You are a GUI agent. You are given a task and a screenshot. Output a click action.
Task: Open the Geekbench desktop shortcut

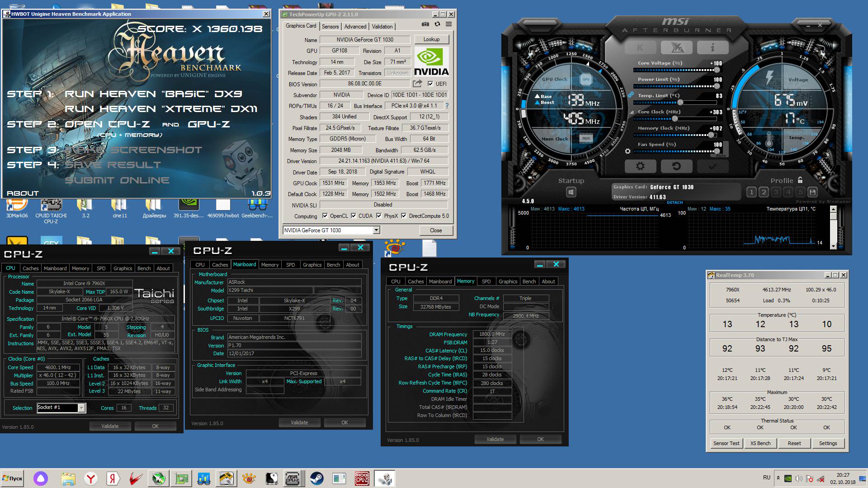point(257,209)
